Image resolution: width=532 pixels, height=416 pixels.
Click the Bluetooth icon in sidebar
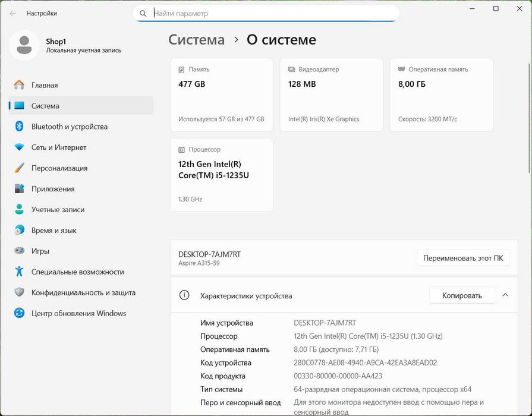tap(20, 126)
